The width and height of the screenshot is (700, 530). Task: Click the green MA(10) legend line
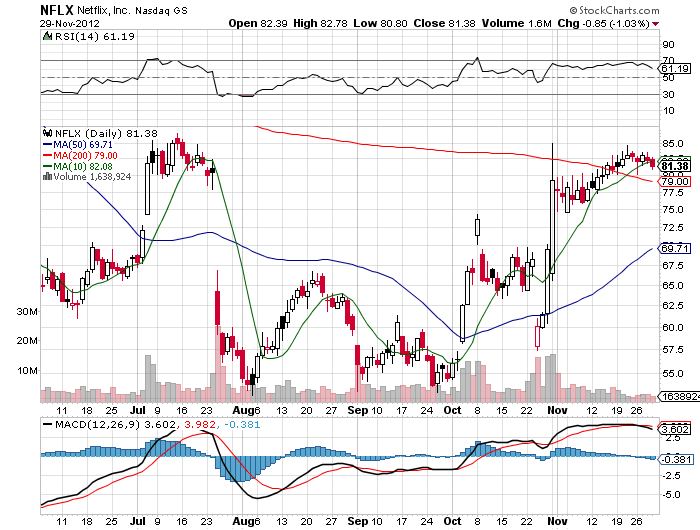coord(47,167)
